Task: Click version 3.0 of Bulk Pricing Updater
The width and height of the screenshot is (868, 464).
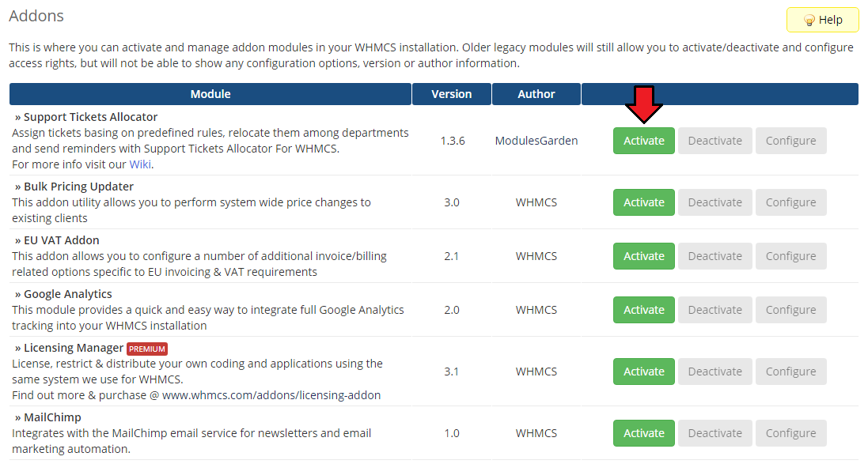Action: [452, 202]
